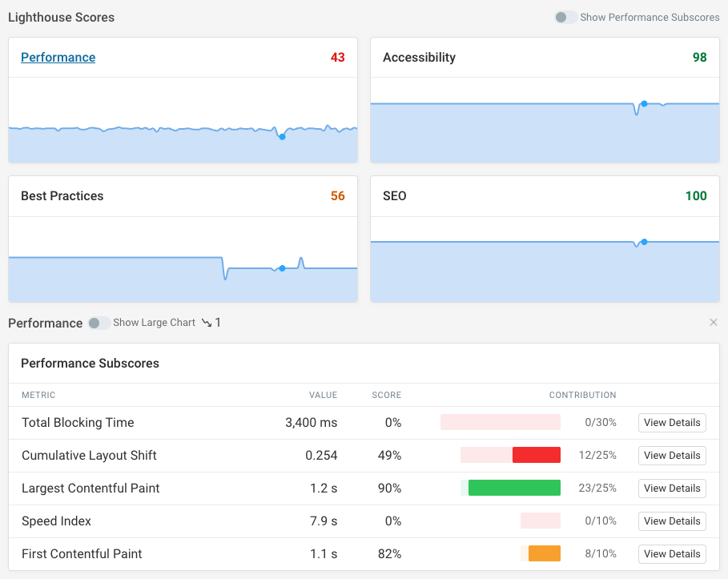Click the CONTRIBUTION column header

pos(582,395)
